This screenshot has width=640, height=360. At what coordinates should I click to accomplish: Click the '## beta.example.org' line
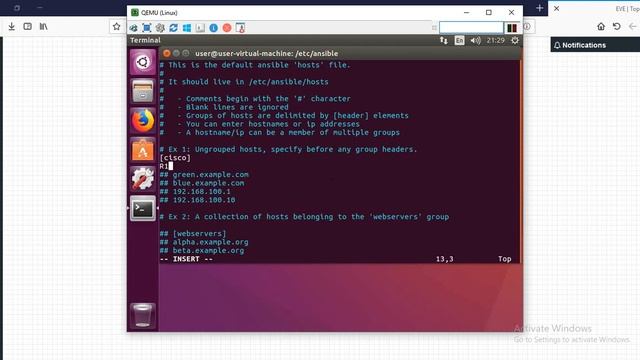coord(202,251)
